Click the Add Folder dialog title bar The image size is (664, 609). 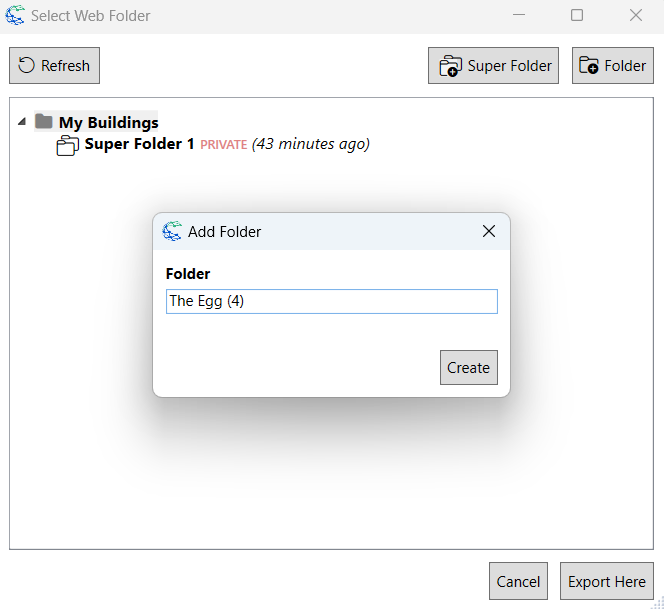click(x=330, y=231)
